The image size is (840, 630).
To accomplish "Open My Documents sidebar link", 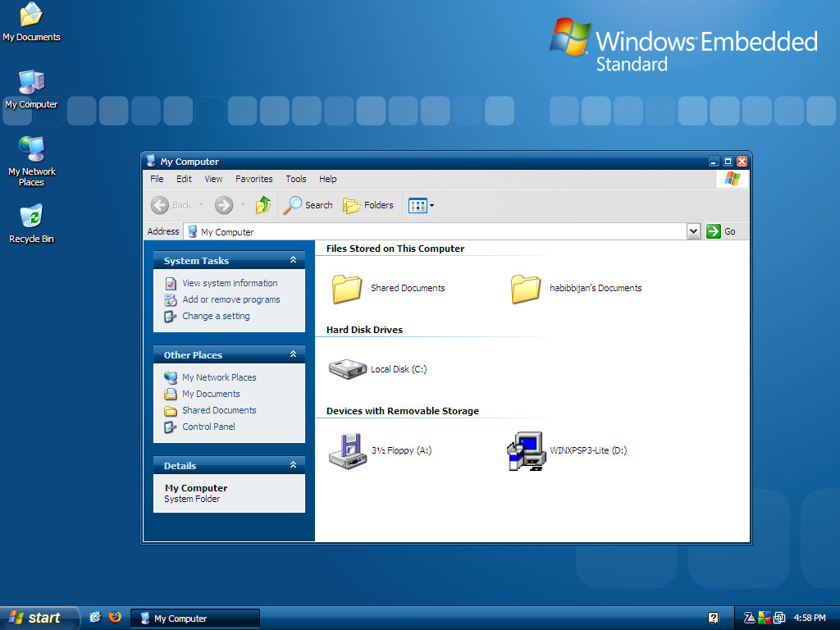I will coord(211,394).
